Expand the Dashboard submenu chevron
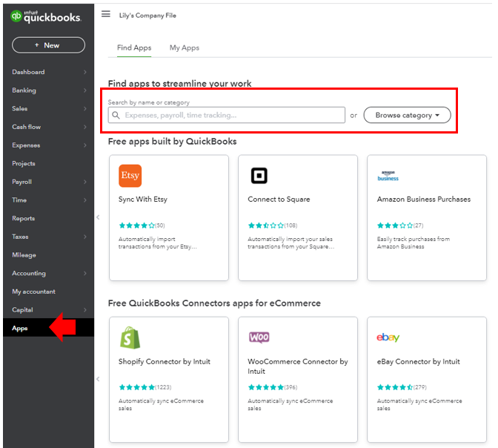 [x=84, y=72]
